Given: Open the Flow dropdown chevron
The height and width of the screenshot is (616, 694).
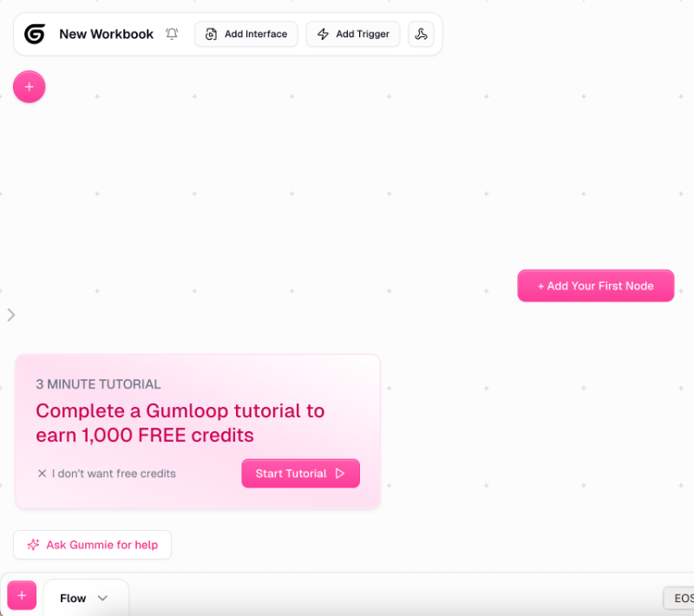Looking at the screenshot, I should click(x=102, y=598).
